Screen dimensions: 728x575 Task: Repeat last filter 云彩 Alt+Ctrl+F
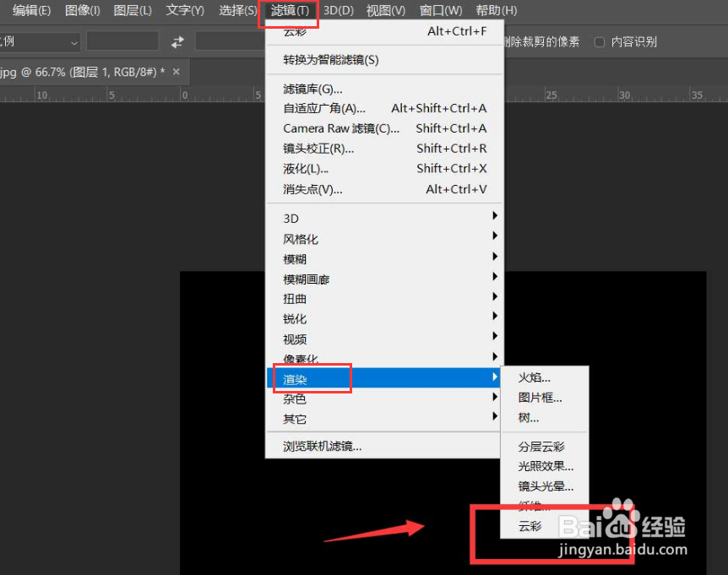pyautogui.click(x=384, y=31)
